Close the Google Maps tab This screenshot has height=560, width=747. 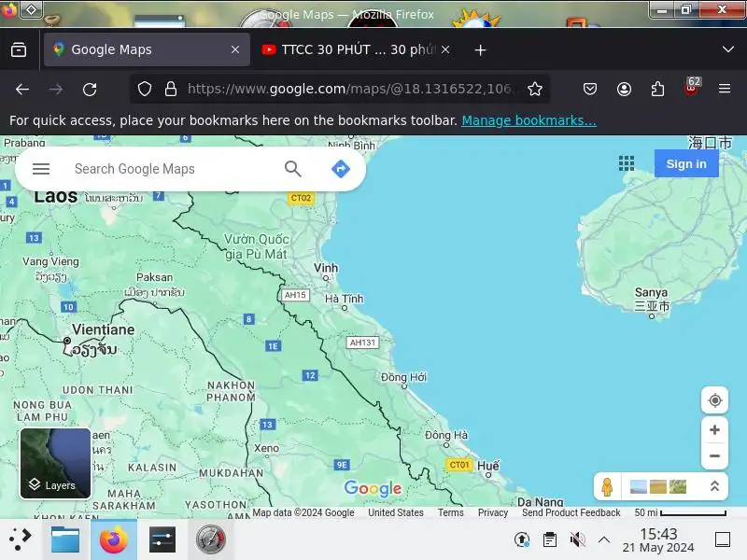point(235,49)
